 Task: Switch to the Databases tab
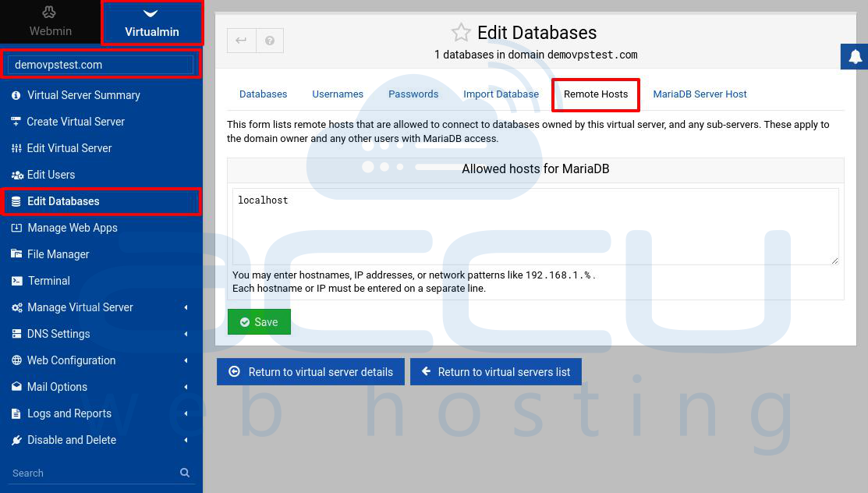click(263, 94)
